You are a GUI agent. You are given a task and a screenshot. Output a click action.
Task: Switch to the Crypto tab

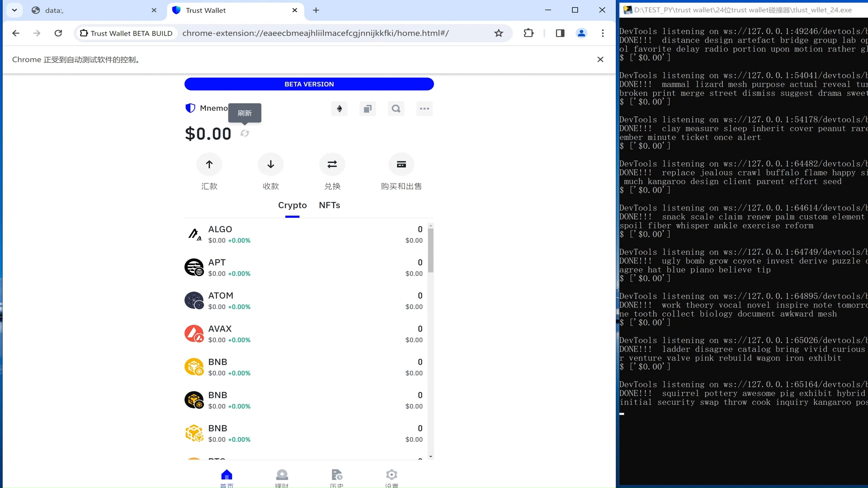coord(292,205)
